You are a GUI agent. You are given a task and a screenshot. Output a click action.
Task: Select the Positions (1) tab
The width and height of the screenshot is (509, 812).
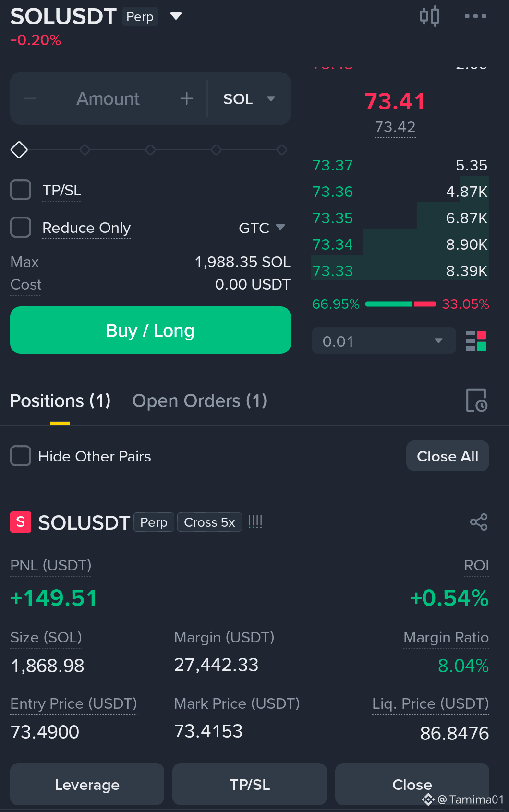60,400
